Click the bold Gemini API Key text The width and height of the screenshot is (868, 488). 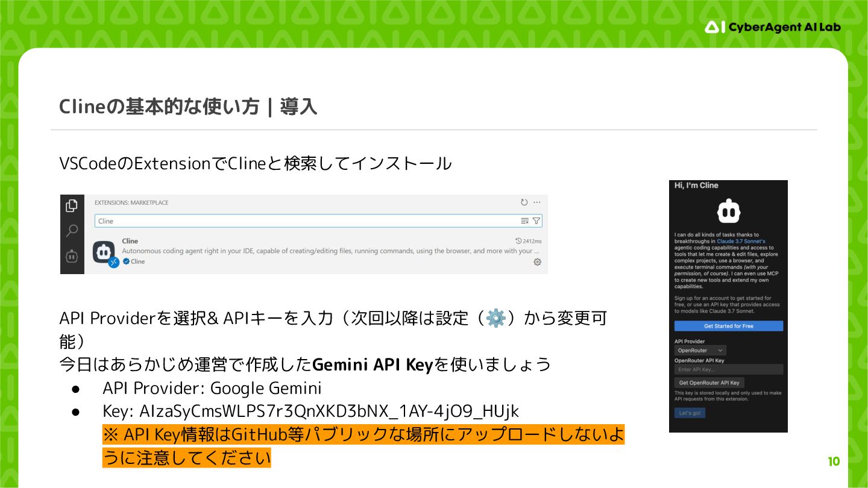tap(373, 364)
